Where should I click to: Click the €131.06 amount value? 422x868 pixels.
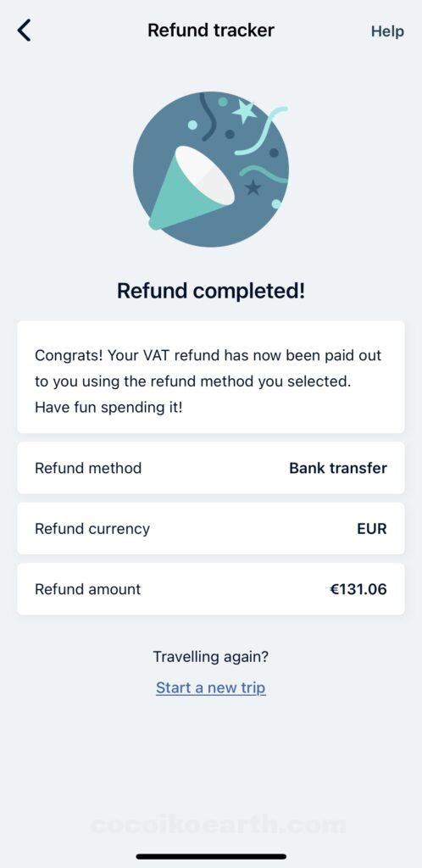[x=358, y=589]
